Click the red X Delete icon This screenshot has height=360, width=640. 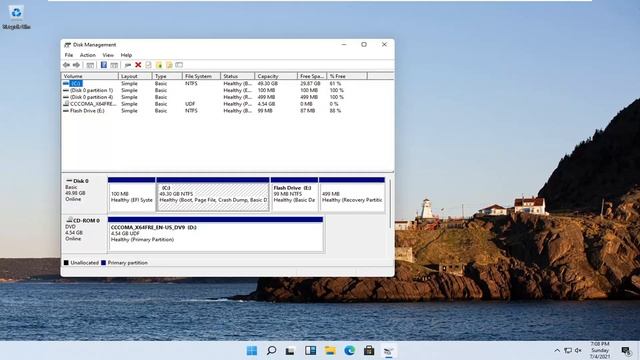click(138, 65)
